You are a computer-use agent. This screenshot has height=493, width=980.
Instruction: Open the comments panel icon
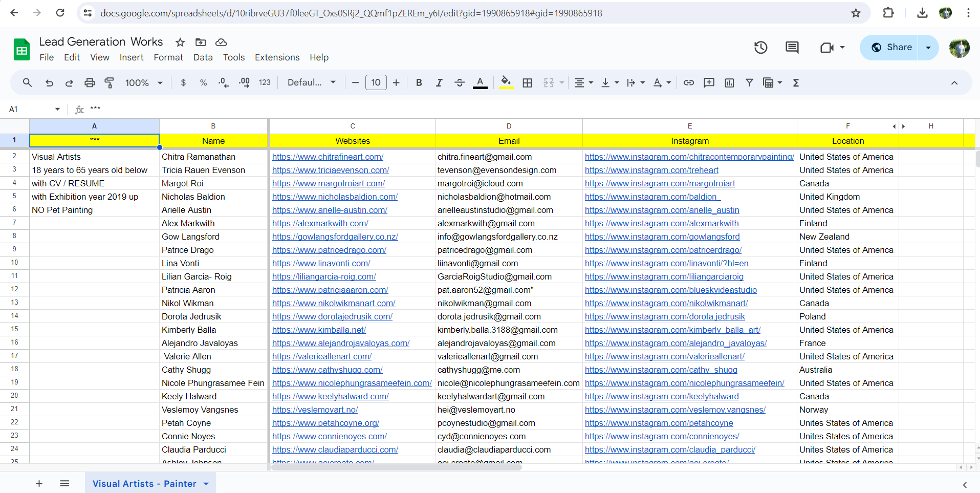pos(792,48)
